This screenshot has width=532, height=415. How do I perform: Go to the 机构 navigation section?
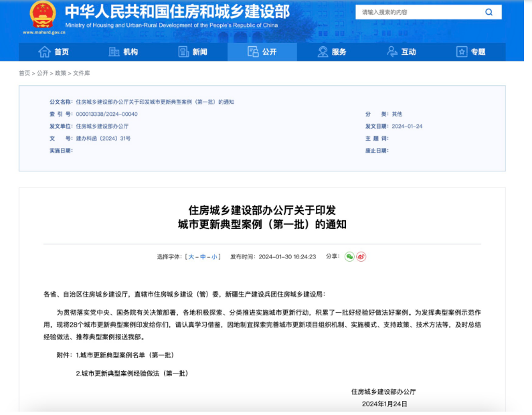point(123,52)
